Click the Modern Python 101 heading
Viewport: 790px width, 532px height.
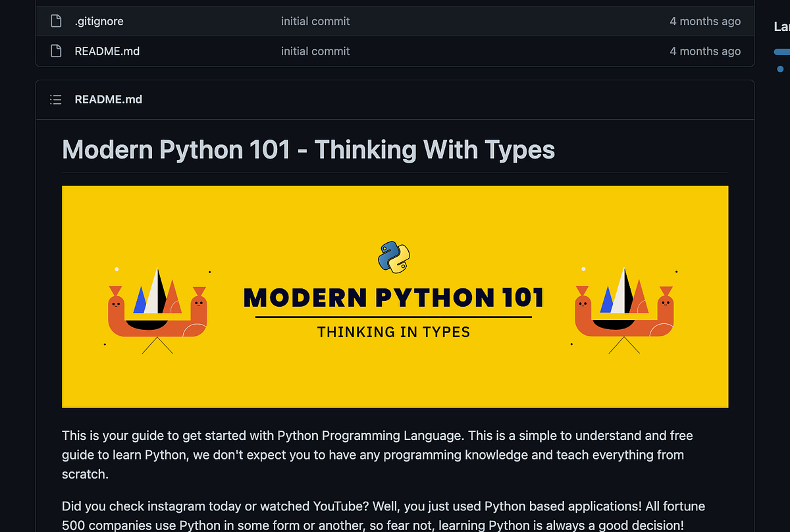[x=308, y=150]
